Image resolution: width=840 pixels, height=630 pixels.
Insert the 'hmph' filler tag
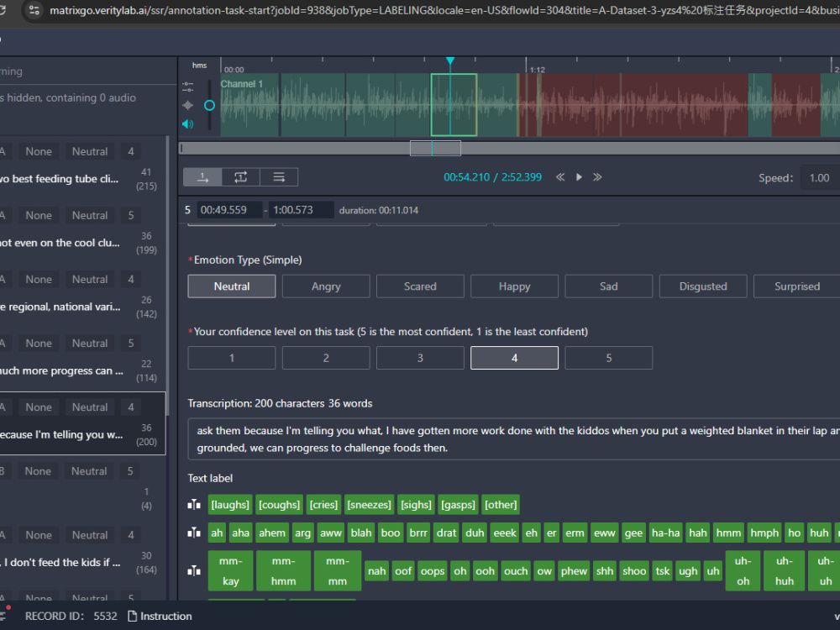tap(764, 533)
